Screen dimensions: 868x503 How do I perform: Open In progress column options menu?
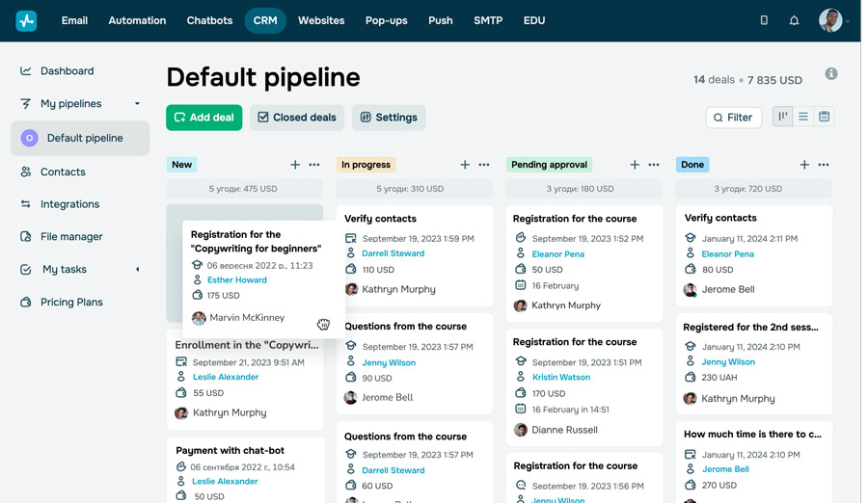point(484,165)
